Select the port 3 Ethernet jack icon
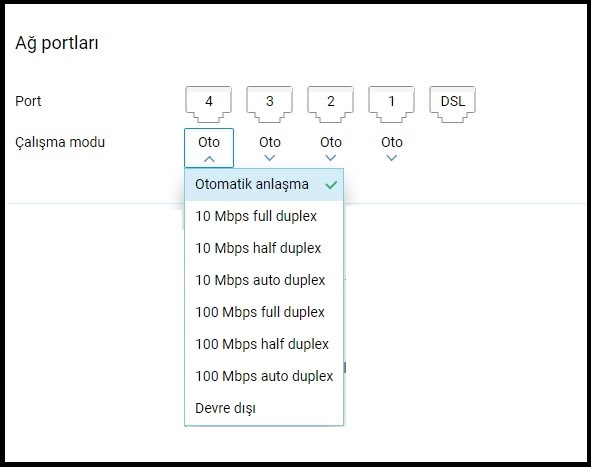Image resolution: width=591 pixels, height=468 pixels. pos(269,104)
